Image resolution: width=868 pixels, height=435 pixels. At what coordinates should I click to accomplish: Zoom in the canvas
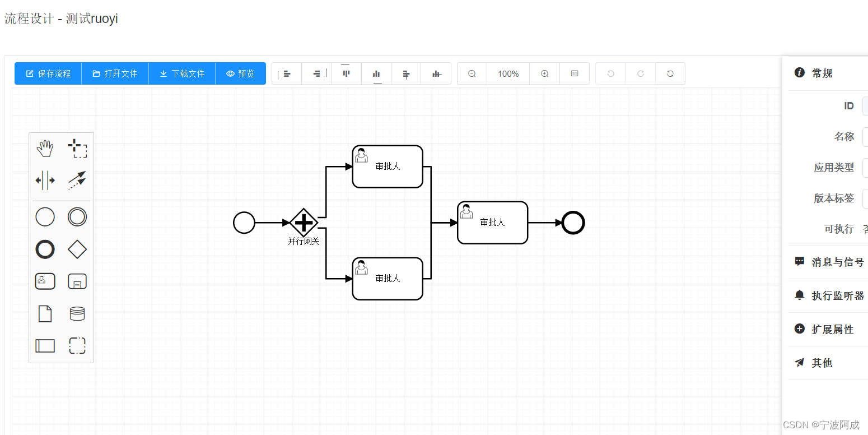(x=545, y=73)
